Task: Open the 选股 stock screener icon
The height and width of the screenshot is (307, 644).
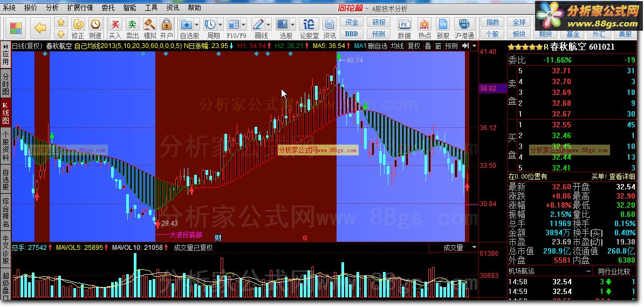Action: (x=283, y=24)
